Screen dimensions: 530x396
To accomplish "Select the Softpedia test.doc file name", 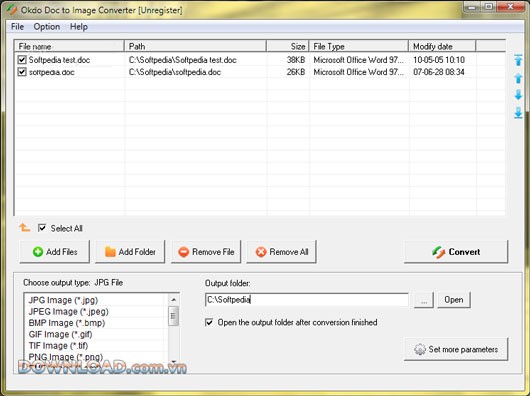I will point(59,60).
